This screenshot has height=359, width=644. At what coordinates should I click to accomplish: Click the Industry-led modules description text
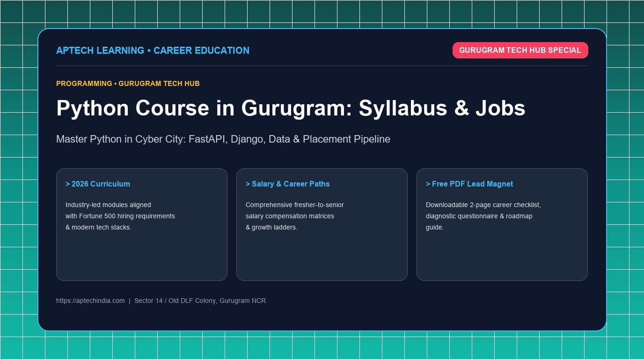pyautogui.click(x=120, y=216)
